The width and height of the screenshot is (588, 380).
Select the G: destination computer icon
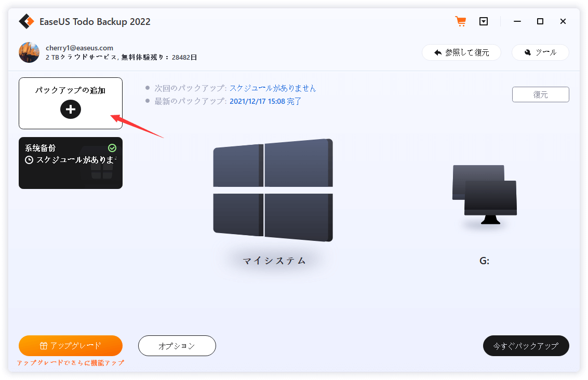pos(484,195)
